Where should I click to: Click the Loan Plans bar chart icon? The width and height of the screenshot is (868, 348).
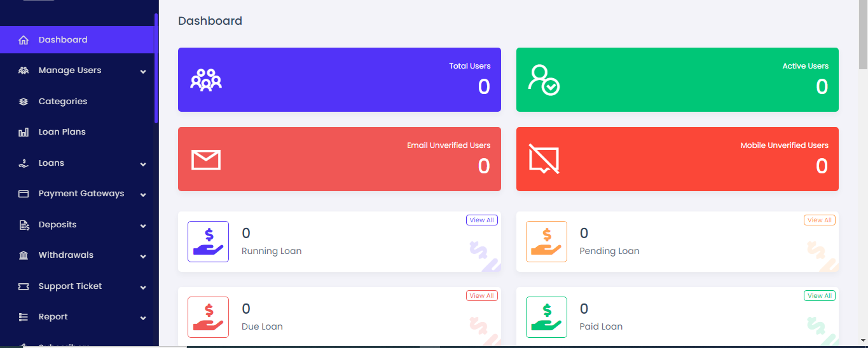pyautogui.click(x=24, y=132)
